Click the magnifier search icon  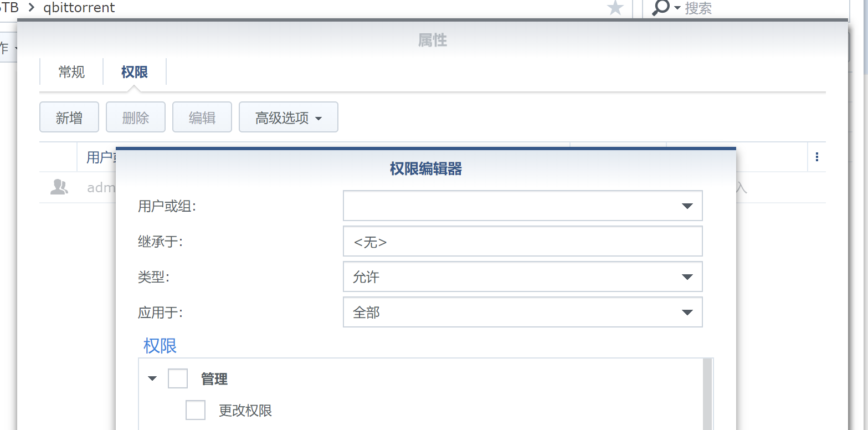[x=661, y=8]
